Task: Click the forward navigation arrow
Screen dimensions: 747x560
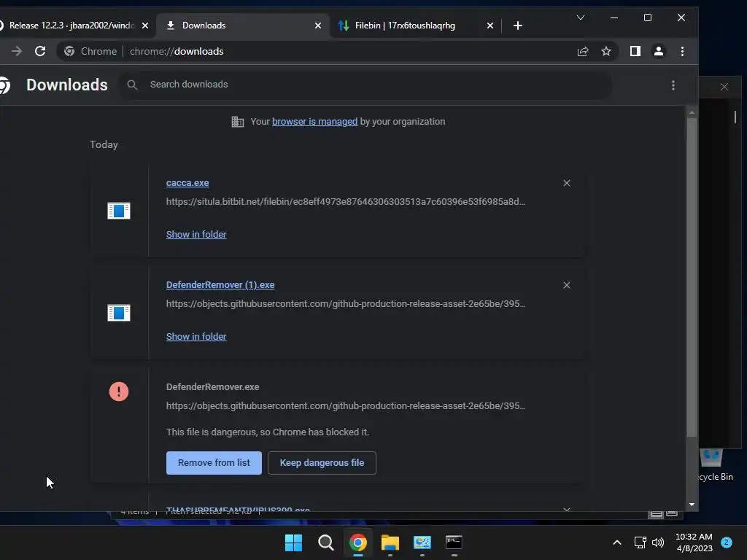Action: coord(17,51)
